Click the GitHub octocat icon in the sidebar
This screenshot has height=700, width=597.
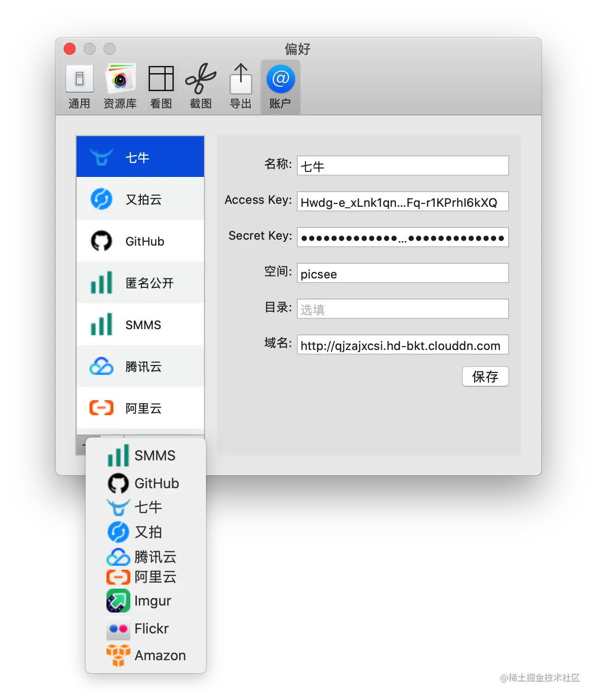[101, 241]
